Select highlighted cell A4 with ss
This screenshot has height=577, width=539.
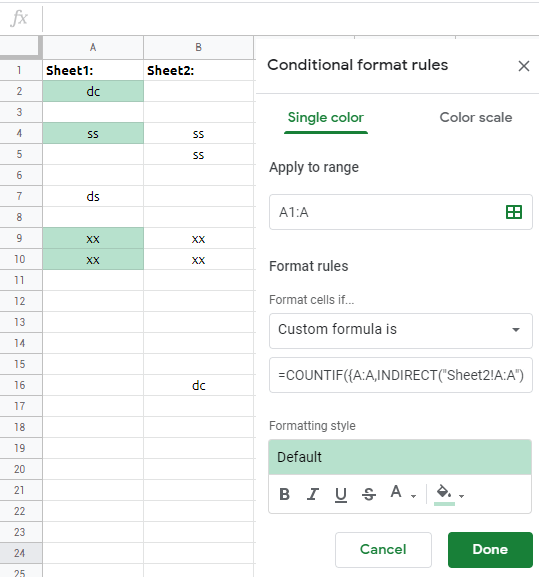(x=93, y=133)
